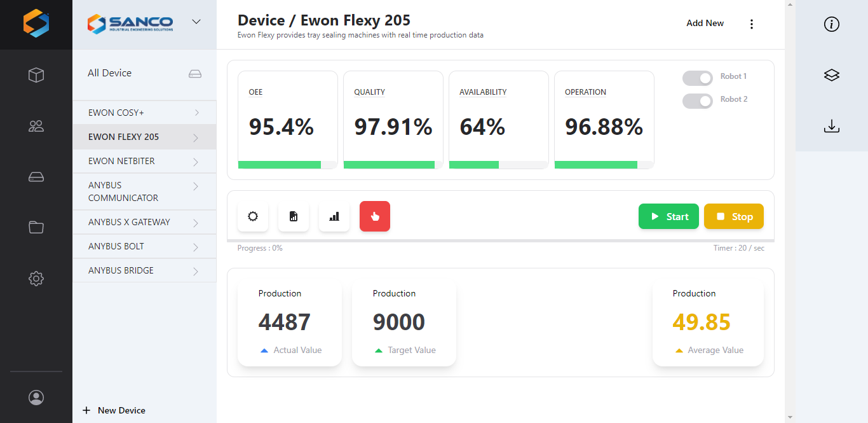Screen dimensions: 868x423
Task: Open the cube icon in the dark sidebar
Action: point(36,75)
